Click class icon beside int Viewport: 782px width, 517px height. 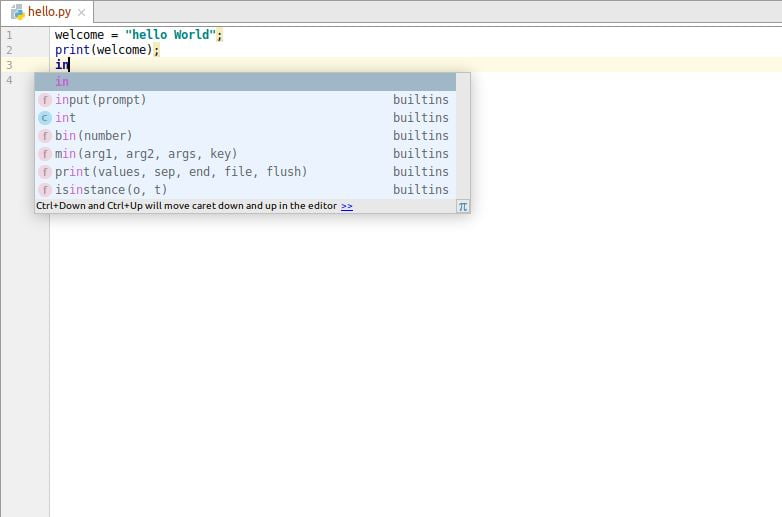[45, 118]
